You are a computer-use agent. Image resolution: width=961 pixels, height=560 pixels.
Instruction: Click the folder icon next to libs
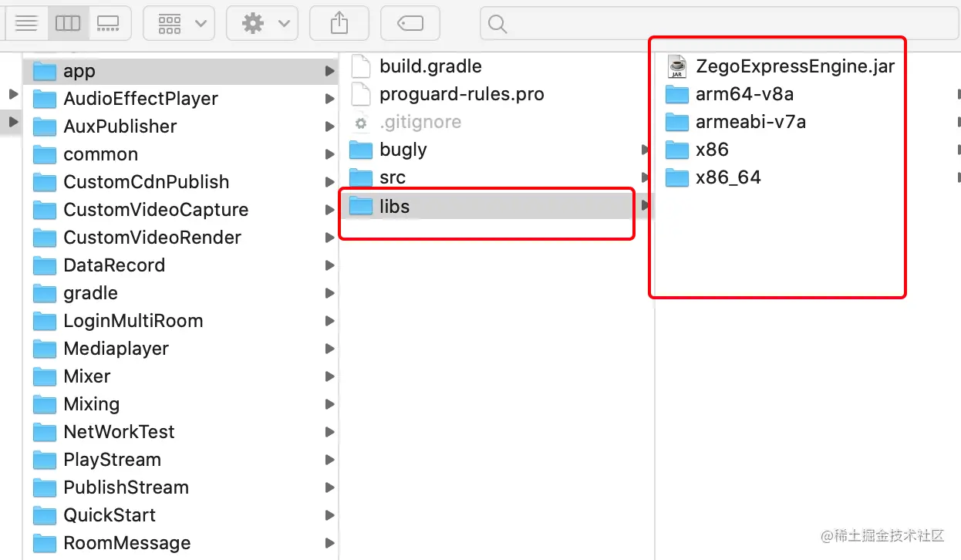point(361,206)
